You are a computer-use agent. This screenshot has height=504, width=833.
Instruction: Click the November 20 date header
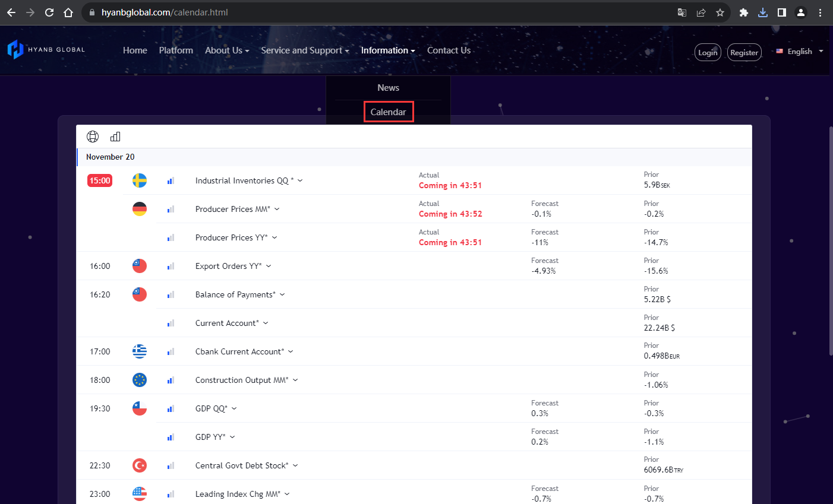pos(111,157)
